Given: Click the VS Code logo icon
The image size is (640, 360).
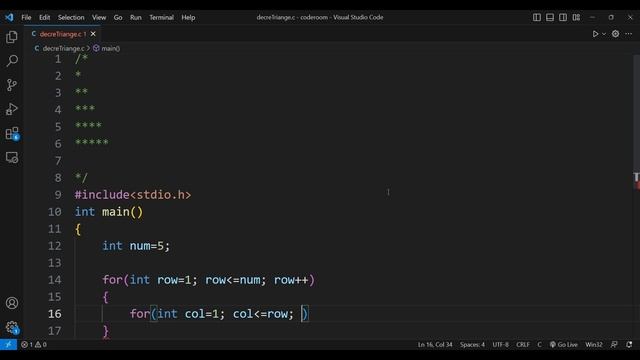Looking at the screenshot, I should pyautogui.click(x=9, y=17).
